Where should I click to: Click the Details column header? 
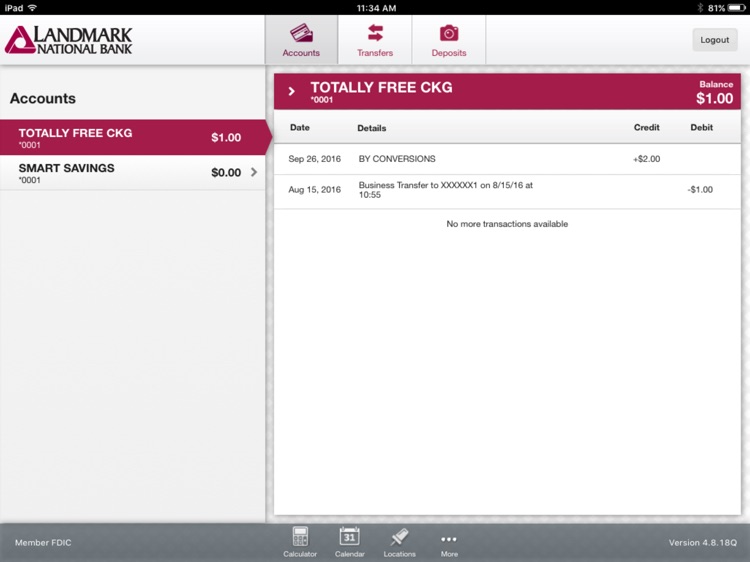(372, 128)
